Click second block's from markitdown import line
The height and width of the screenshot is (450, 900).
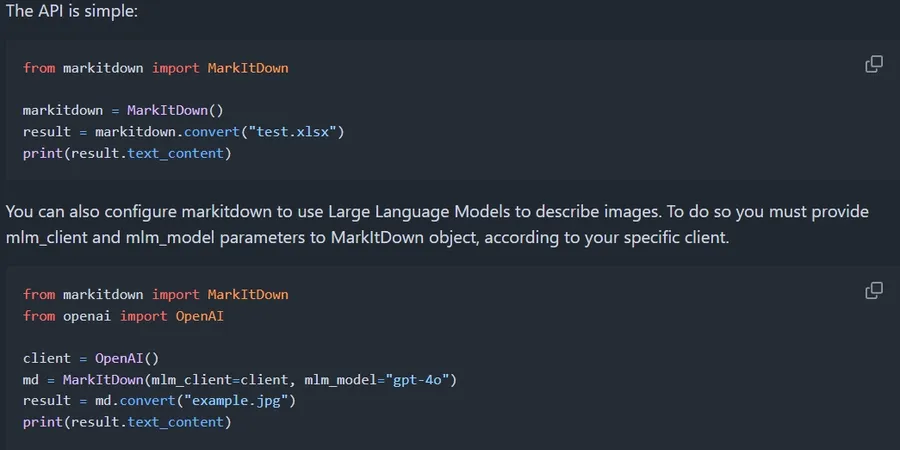(156, 295)
